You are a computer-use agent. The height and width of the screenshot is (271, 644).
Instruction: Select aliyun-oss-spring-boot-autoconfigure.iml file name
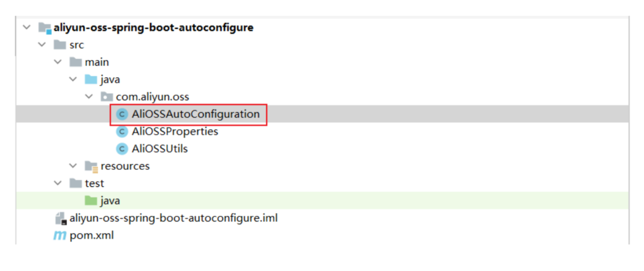173,218
